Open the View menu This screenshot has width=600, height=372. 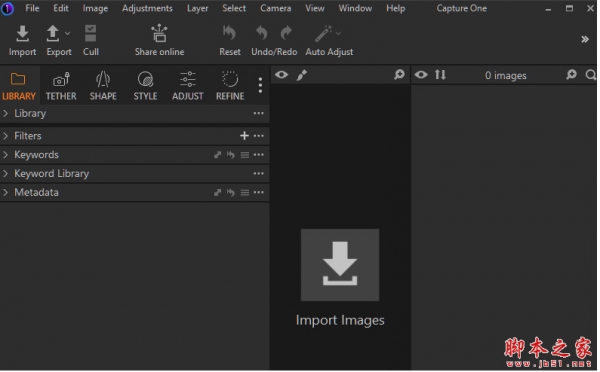click(x=315, y=8)
